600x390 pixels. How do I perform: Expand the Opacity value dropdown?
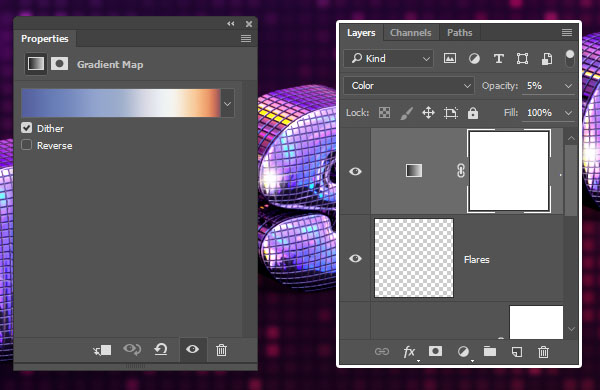pos(568,86)
